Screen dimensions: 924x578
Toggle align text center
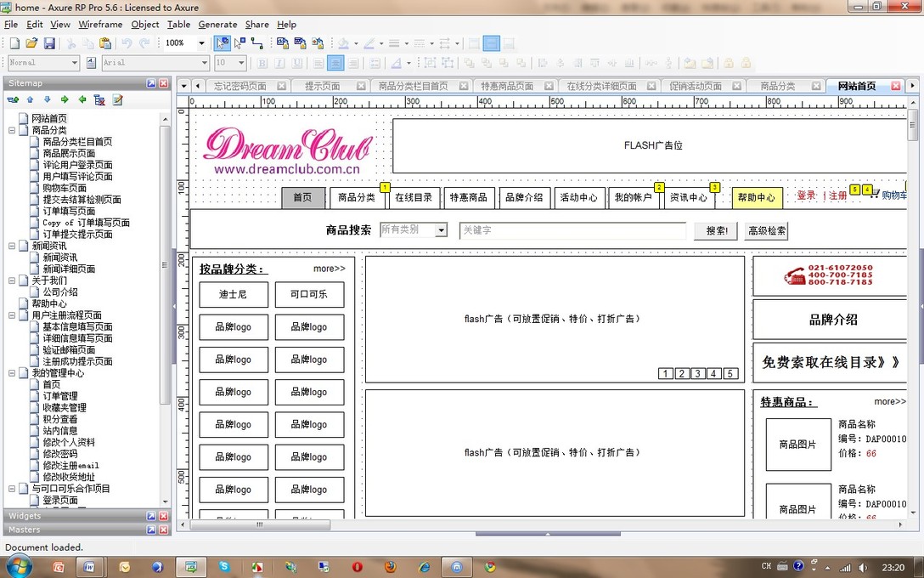336,63
